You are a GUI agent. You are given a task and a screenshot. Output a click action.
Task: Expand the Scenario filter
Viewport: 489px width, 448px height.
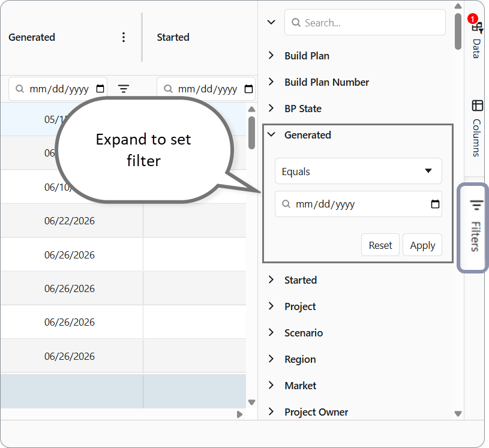point(271,333)
